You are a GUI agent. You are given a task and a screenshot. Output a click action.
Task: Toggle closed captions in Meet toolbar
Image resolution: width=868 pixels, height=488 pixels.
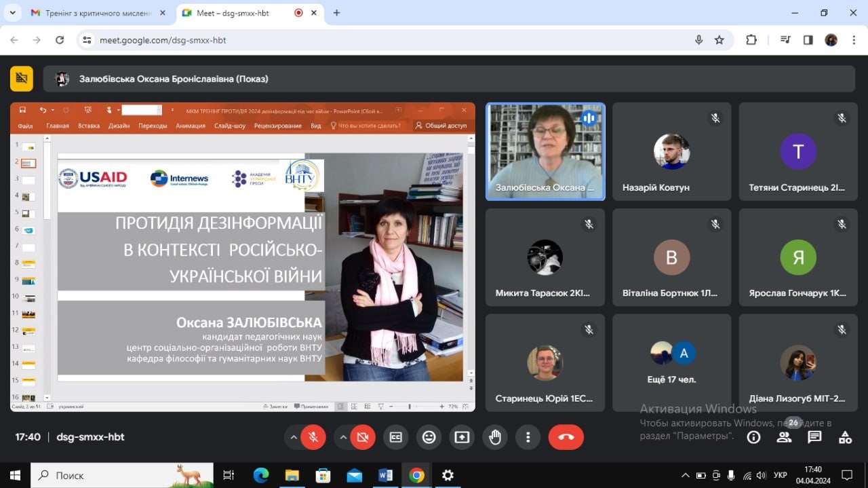[x=395, y=437]
